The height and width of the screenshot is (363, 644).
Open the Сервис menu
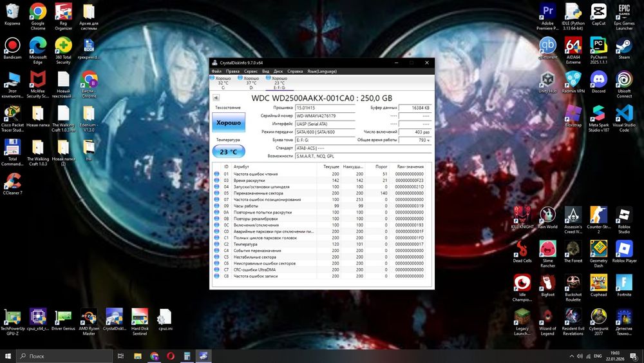[x=251, y=71]
